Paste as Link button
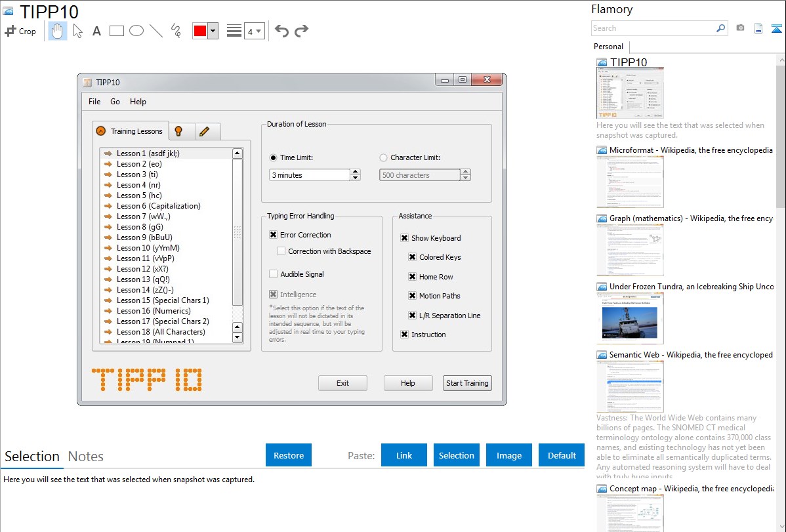786x532 pixels. pyautogui.click(x=403, y=455)
